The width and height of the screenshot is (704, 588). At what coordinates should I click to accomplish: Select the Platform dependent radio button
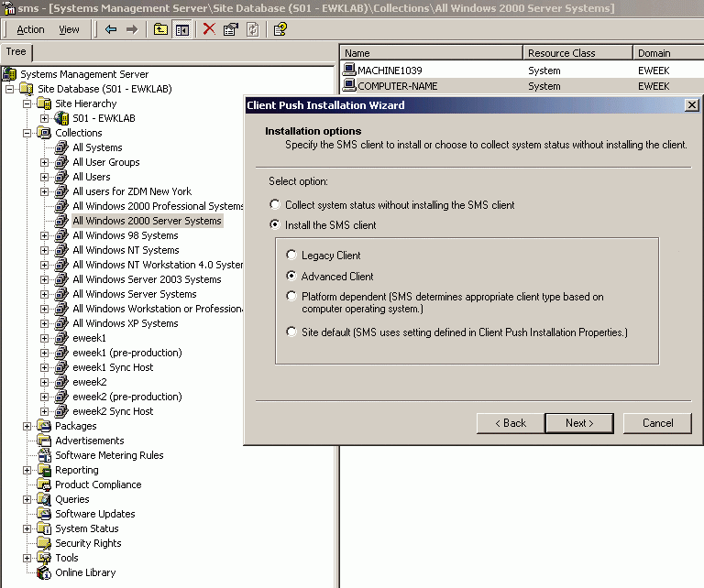pyautogui.click(x=291, y=296)
